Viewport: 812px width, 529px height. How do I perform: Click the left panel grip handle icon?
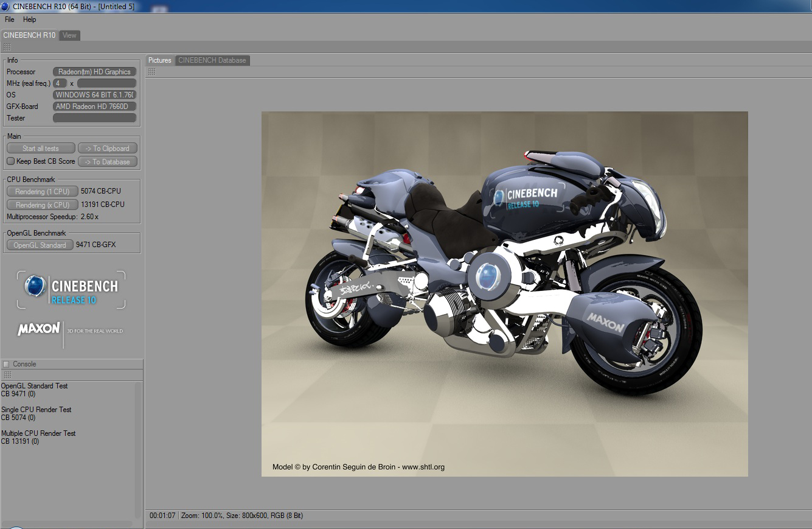click(7, 47)
